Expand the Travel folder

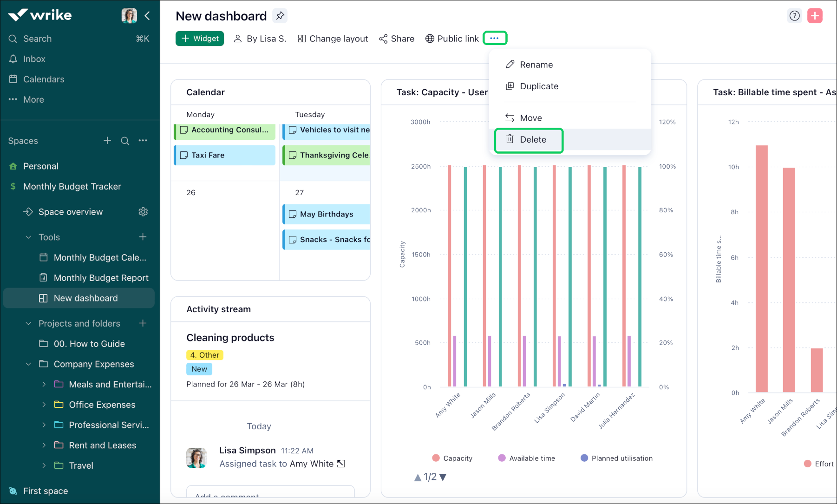pos(44,465)
